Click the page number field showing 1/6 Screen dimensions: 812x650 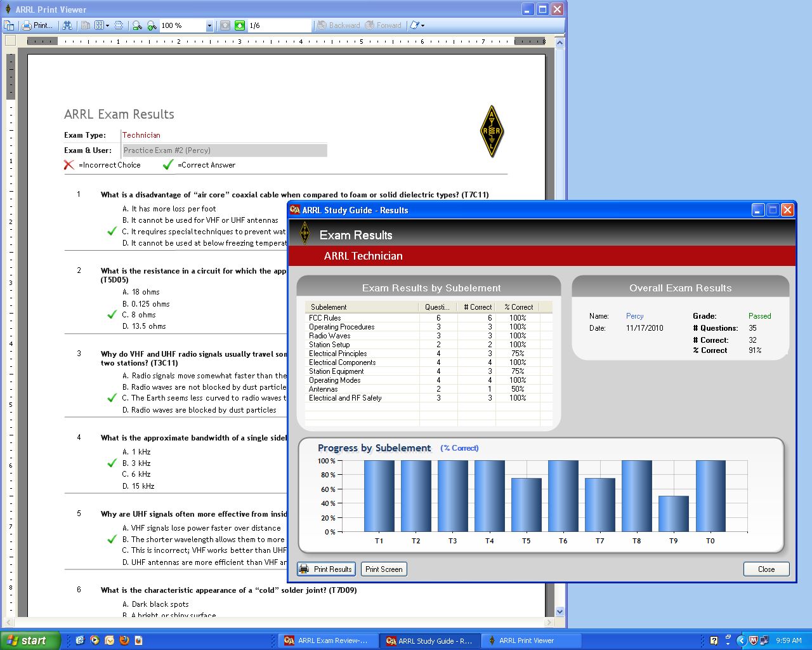point(279,25)
